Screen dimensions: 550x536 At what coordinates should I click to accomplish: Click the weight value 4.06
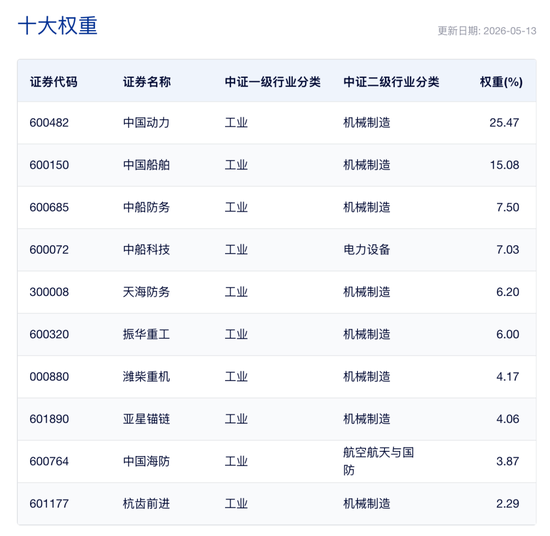click(x=508, y=419)
